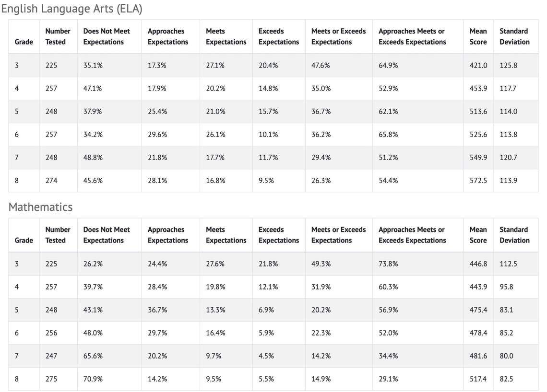The width and height of the screenshot is (547, 392).
Task: Select ELA grade 4 number tested 257
Action: [x=51, y=88]
